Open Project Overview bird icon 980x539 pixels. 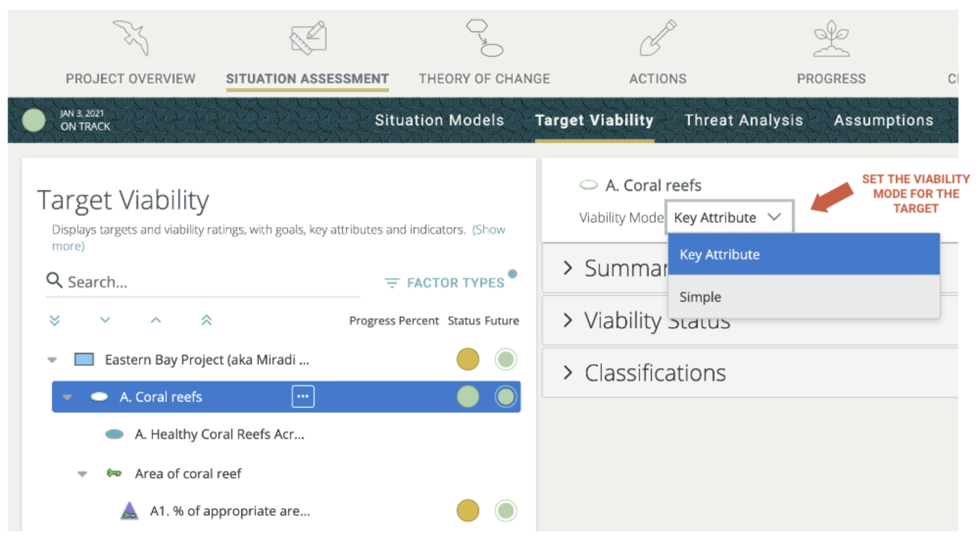point(131,38)
